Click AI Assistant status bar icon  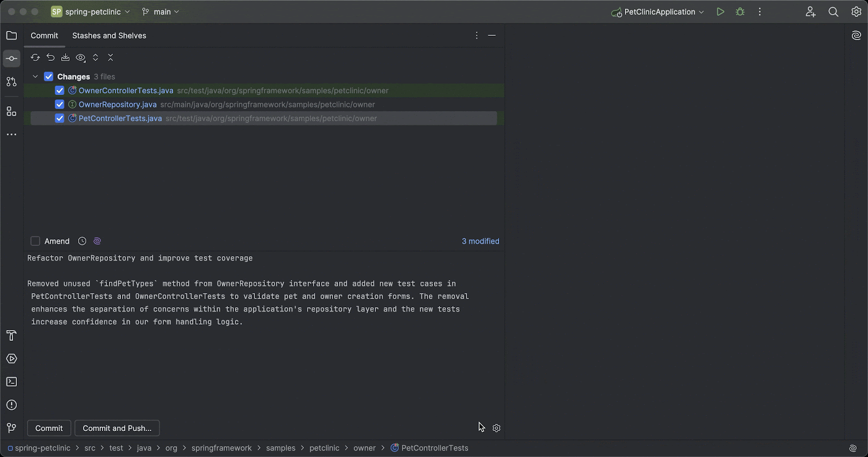[x=853, y=448]
